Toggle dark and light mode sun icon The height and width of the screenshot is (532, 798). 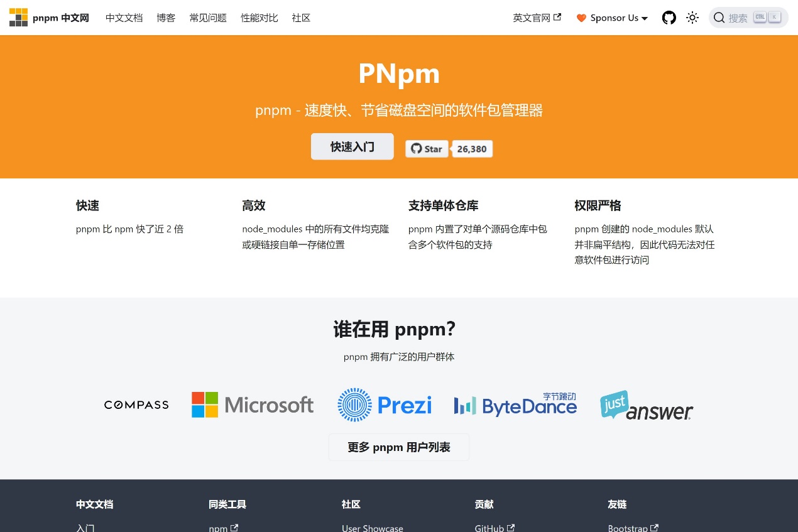tap(692, 18)
